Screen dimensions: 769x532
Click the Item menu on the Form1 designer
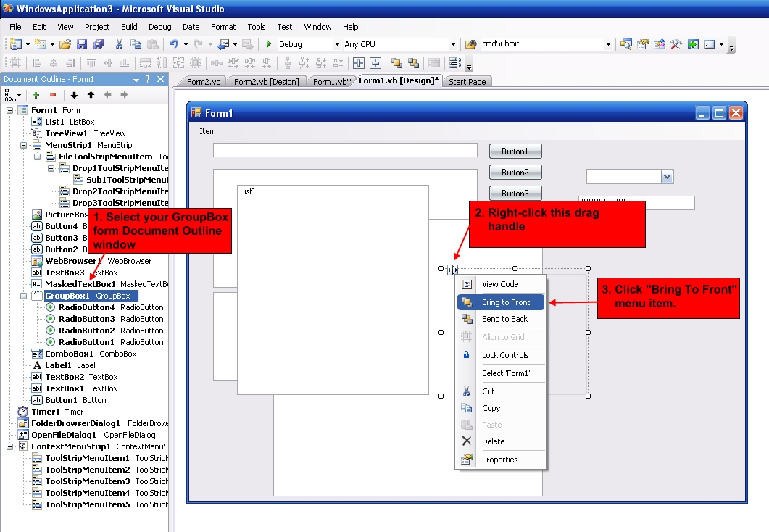(207, 131)
